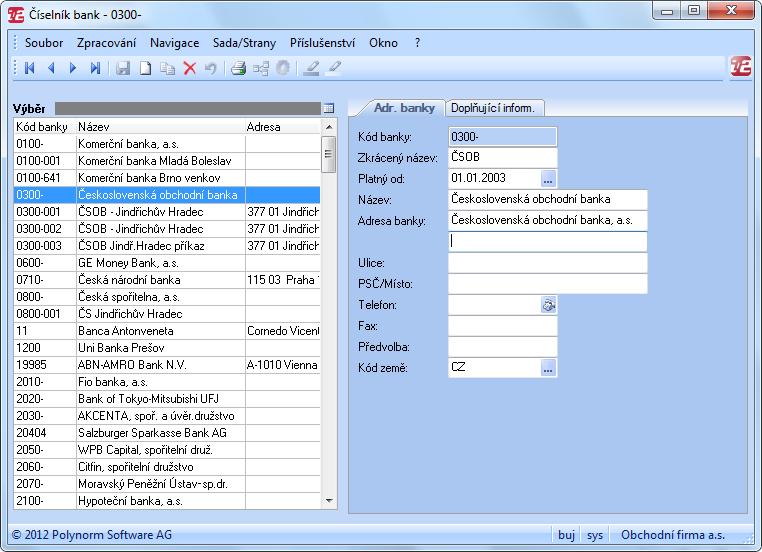Click the red logo at toolbar right
762x552 pixels.
pos(741,67)
